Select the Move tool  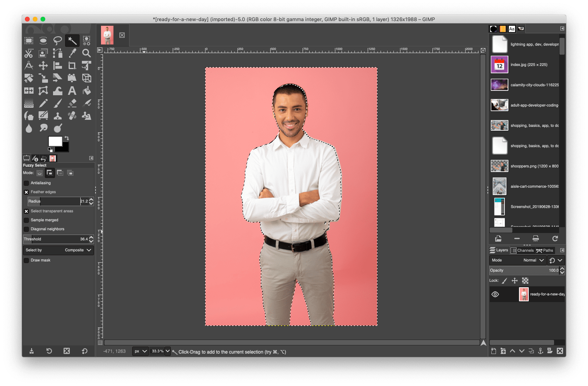tap(43, 66)
